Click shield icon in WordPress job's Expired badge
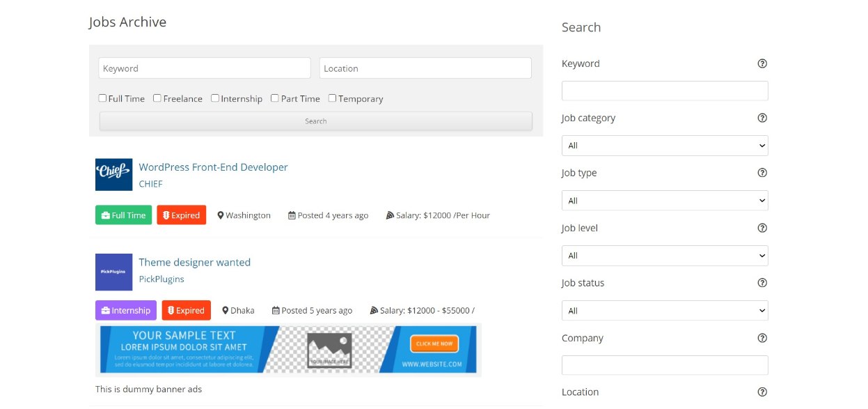Viewport: 868px width, 409px height. [x=166, y=215]
